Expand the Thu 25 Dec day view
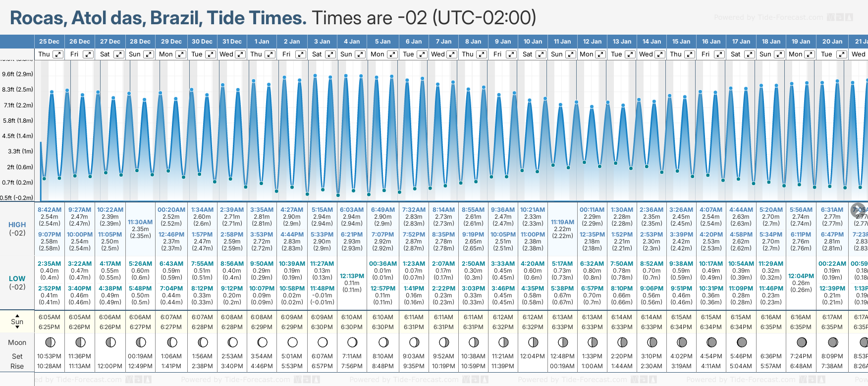This screenshot has width=868, height=386. [58, 54]
